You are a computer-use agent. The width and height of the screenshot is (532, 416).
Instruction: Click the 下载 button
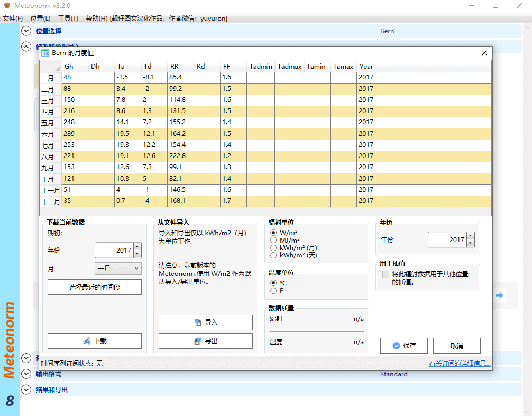pyautogui.click(x=95, y=341)
